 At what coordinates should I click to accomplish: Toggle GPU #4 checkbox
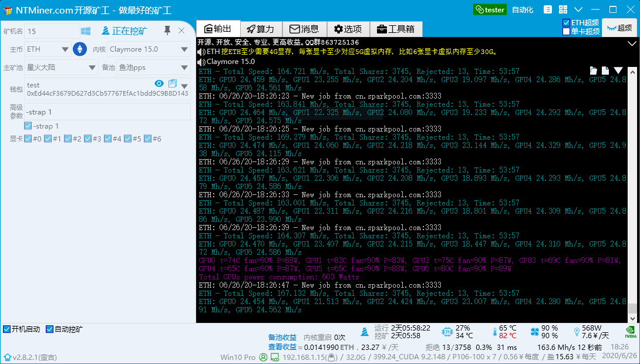coord(108,139)
